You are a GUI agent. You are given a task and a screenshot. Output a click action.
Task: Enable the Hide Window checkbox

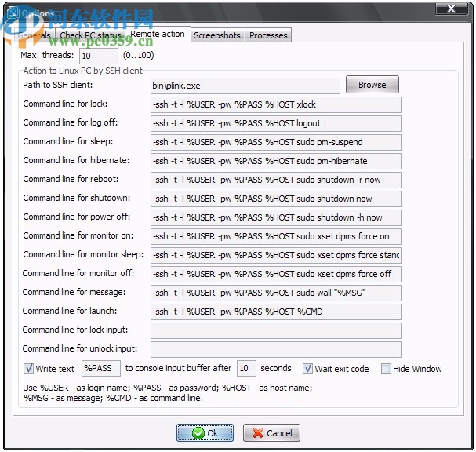click(386, 369)
